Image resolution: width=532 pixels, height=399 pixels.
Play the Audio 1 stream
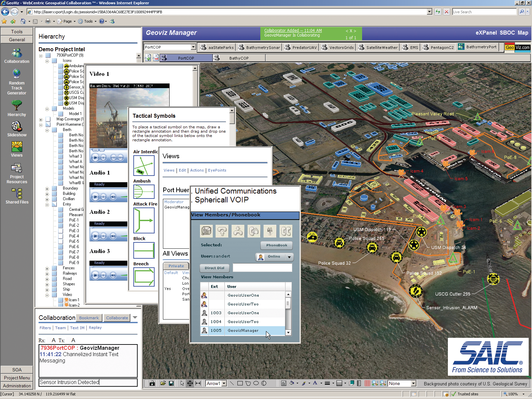click(x=95, y=196)
